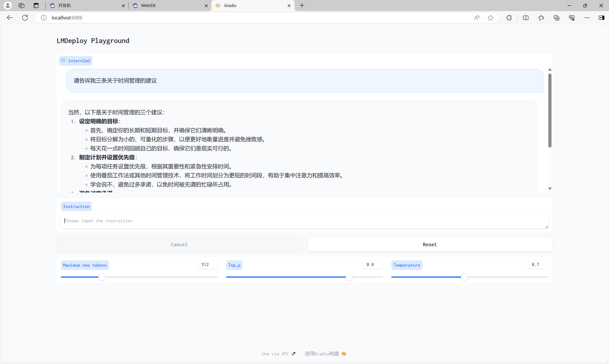Activate the Read aloud icon

pos(477,18)
